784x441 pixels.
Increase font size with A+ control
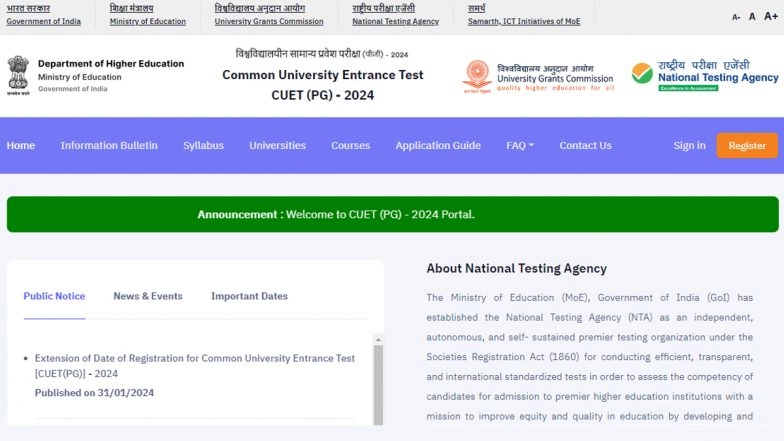click(x=770, y=16)
